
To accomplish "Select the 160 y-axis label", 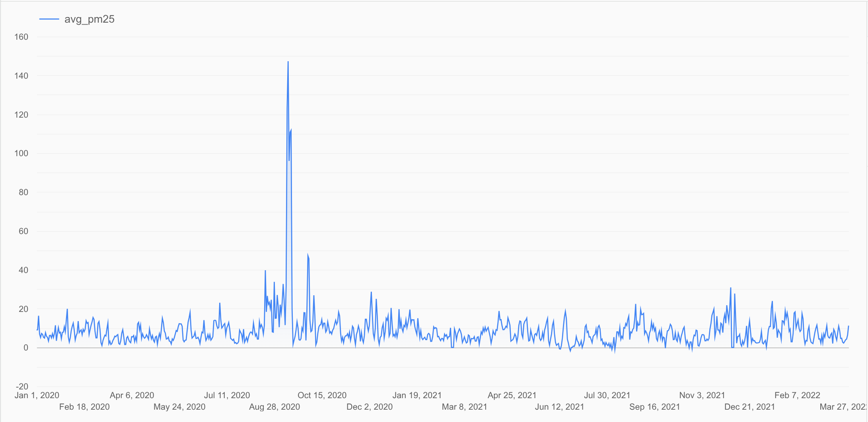I will [x=21, y=37].
